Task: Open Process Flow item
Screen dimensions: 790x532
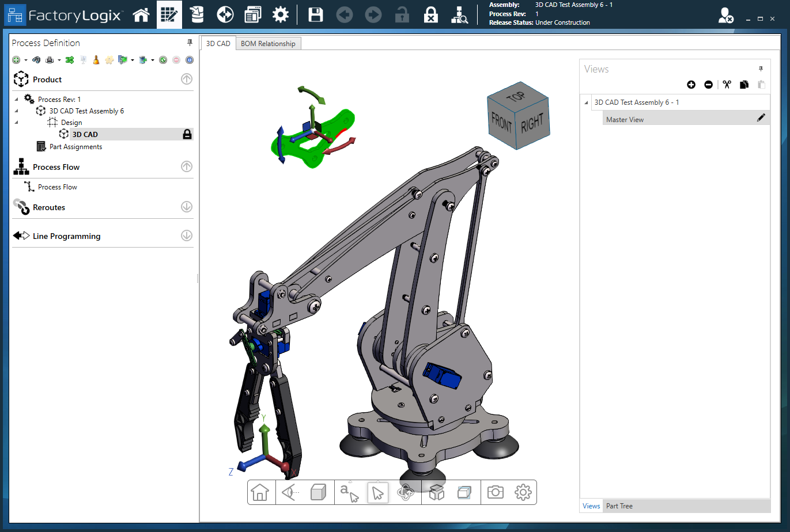Action: tap(57, 187)
